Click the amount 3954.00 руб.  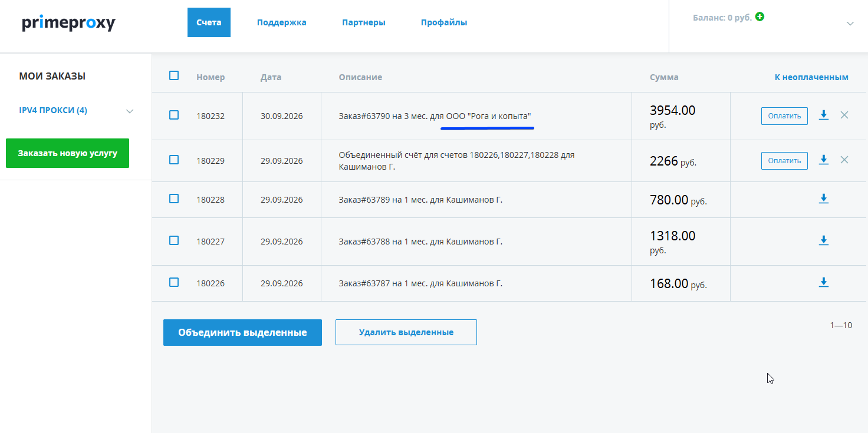(x=673, y=116)
